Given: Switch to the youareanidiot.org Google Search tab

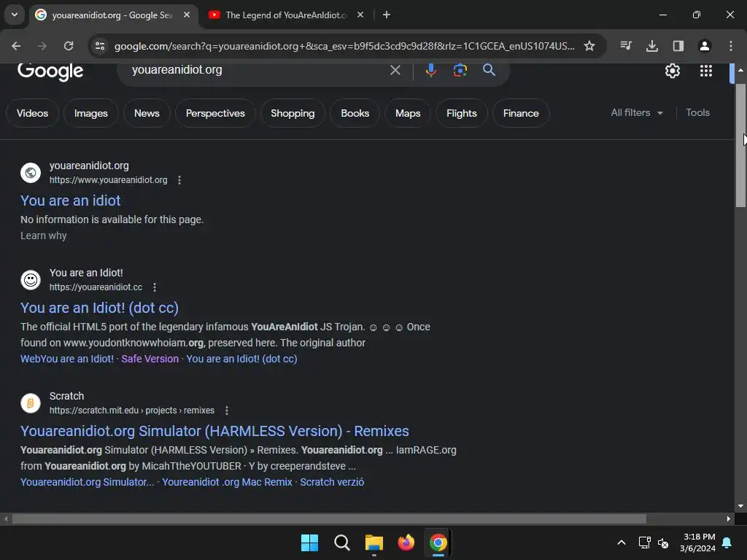Looking at the screenshot, I should coord(113,15).
